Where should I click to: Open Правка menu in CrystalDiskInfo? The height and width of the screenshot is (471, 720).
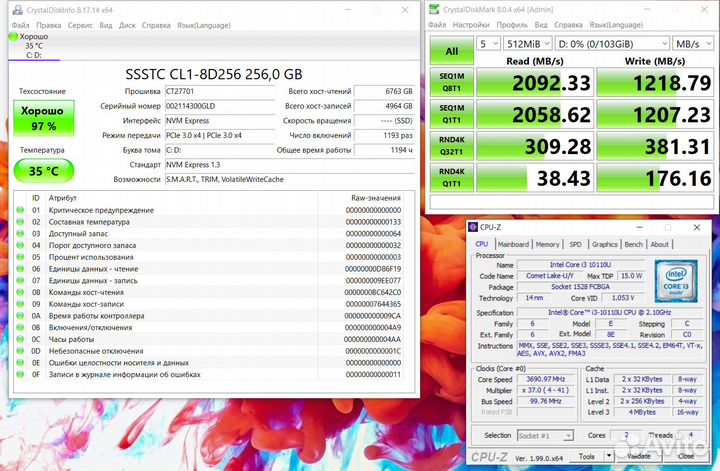(49, 25)
